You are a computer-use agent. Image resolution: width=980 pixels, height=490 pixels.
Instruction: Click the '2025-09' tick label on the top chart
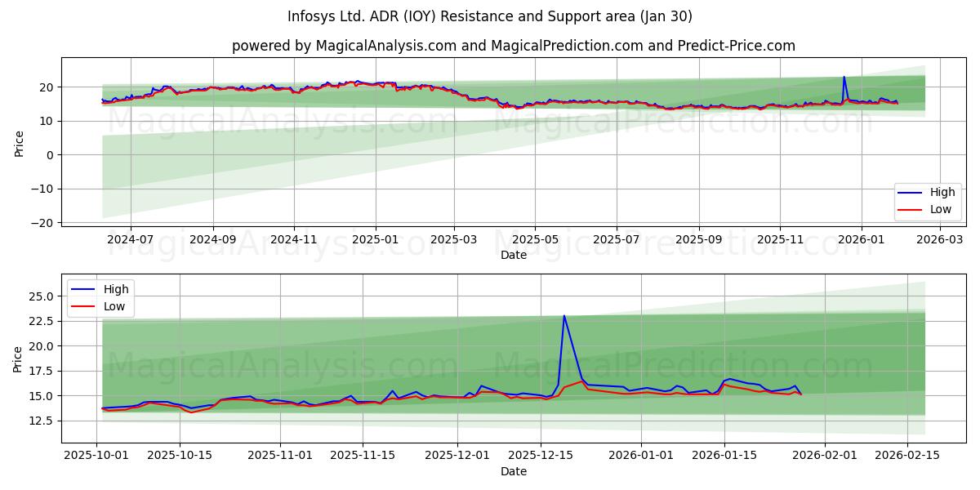click(x=699, y=240)
